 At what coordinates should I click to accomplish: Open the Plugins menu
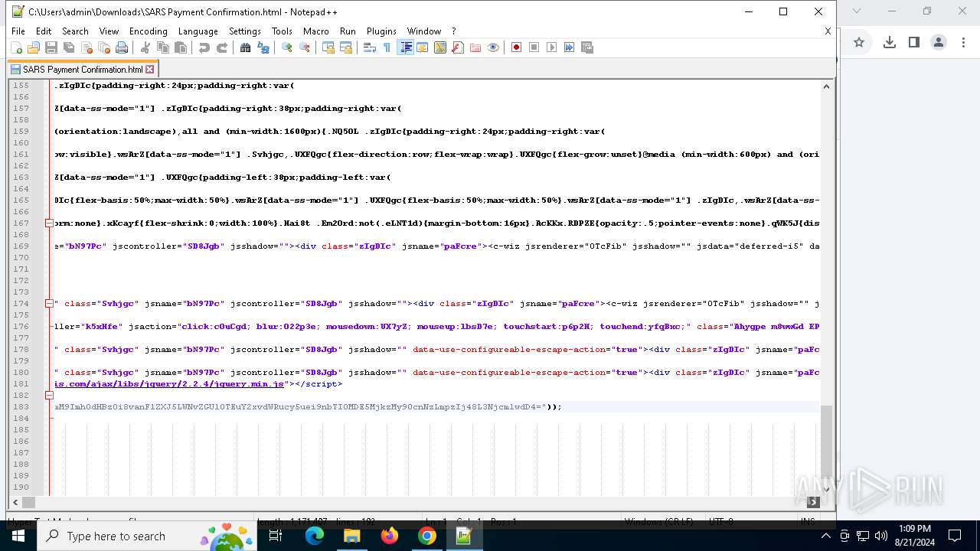[x=381, y=31]
